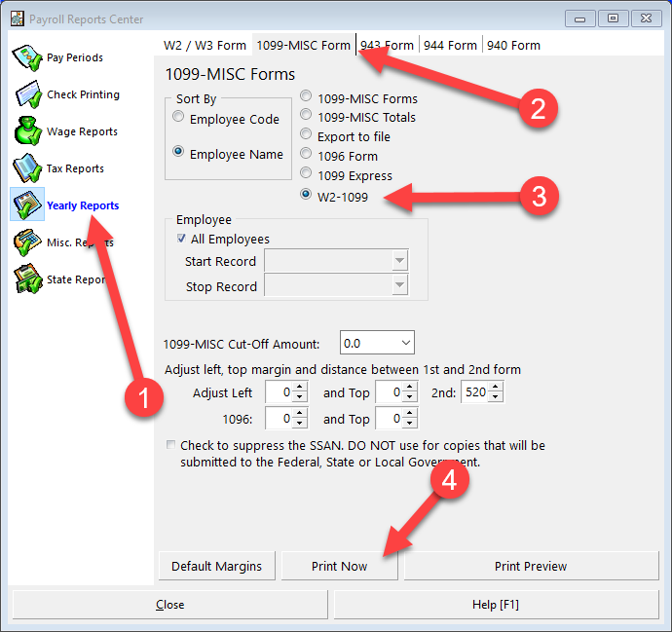
Task: Open the Misc. Reports icon
Action: (28, 242)
